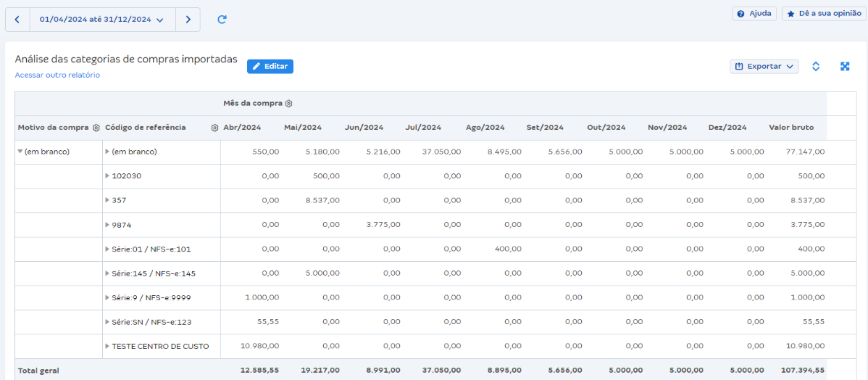Click the Valor bruto column header
The height and width of the screenshot is (380, 868).
pyautogui.click(x=790, y=128)
